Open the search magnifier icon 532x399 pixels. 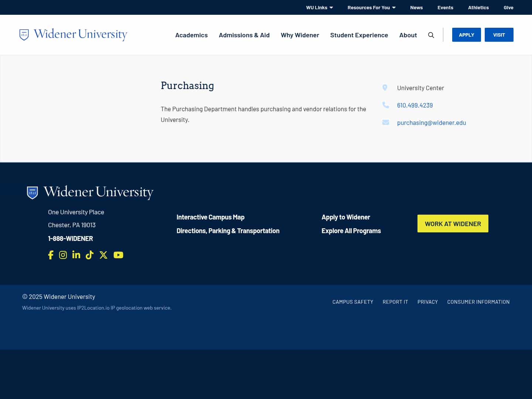point(431,35)
